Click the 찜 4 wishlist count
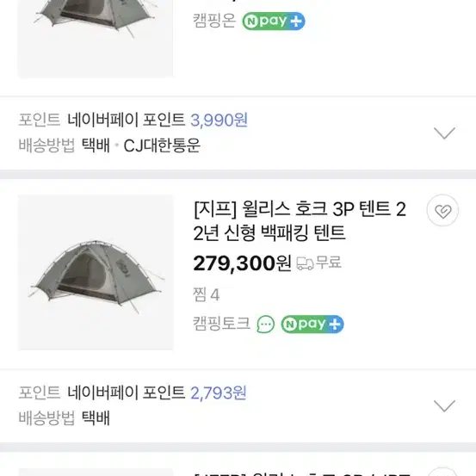Viewport: 476px width, 476px height. 206,294
